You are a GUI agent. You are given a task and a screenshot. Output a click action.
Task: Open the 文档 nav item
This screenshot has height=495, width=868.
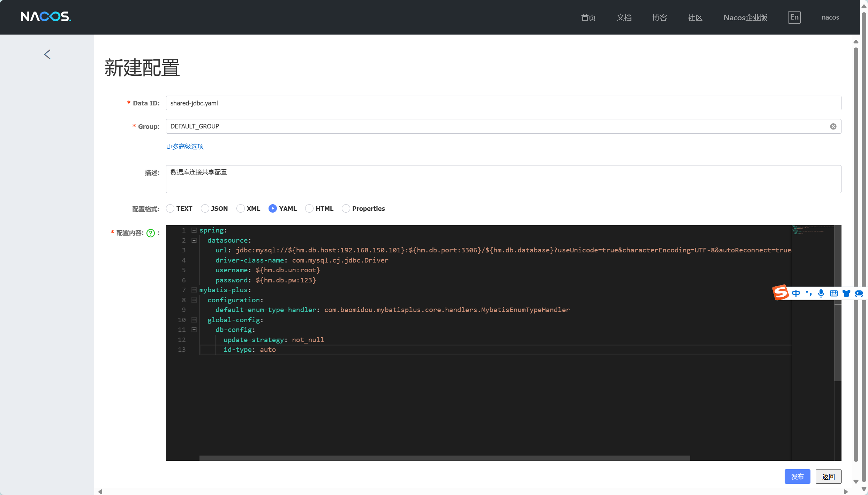pos(624,17)
